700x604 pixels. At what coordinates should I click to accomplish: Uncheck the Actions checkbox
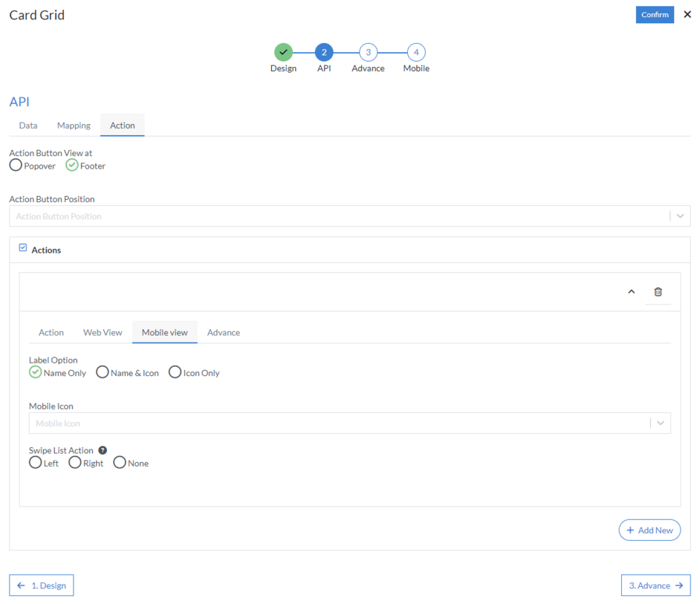[22, 247]
